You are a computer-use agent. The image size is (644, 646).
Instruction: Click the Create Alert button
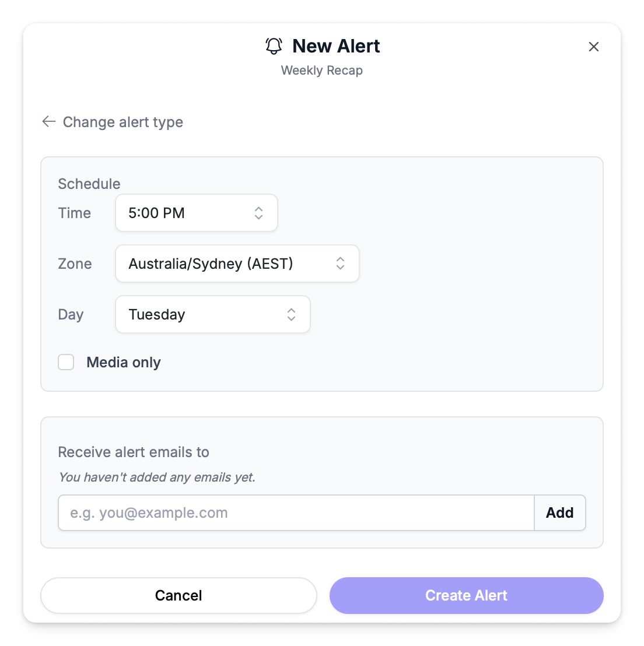click(466, 595)
